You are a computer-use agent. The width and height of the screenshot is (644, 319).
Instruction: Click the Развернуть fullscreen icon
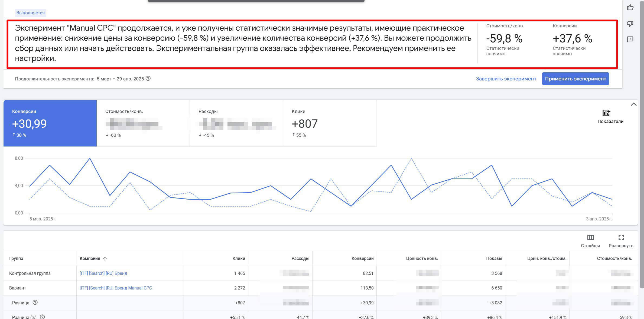tap(621, 238)
